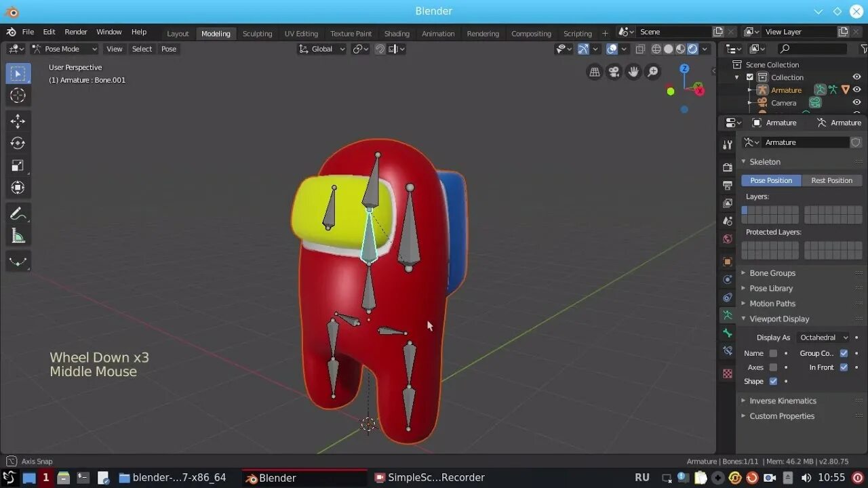Viewport: 868px width, 488px height.
Task: Open the File menu
Action: (x=28, y=32)
